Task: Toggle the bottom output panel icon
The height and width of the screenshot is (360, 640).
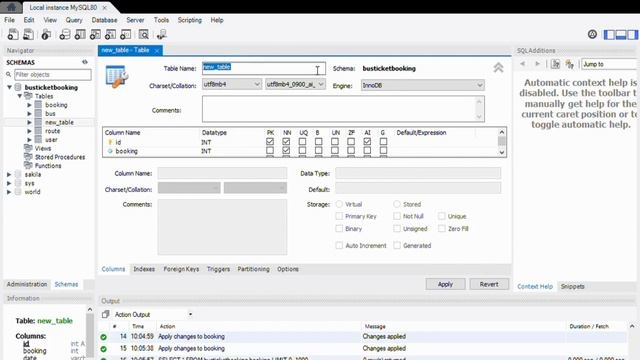Action: click(621, 35)
